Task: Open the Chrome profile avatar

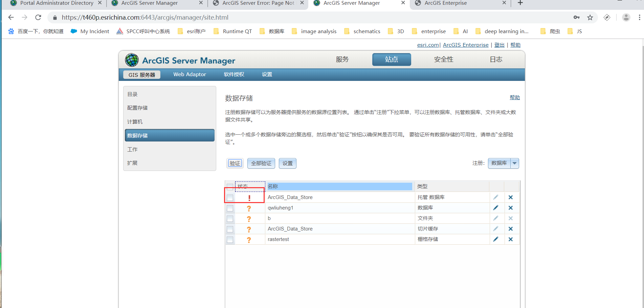Action: [x=626, y=17]
